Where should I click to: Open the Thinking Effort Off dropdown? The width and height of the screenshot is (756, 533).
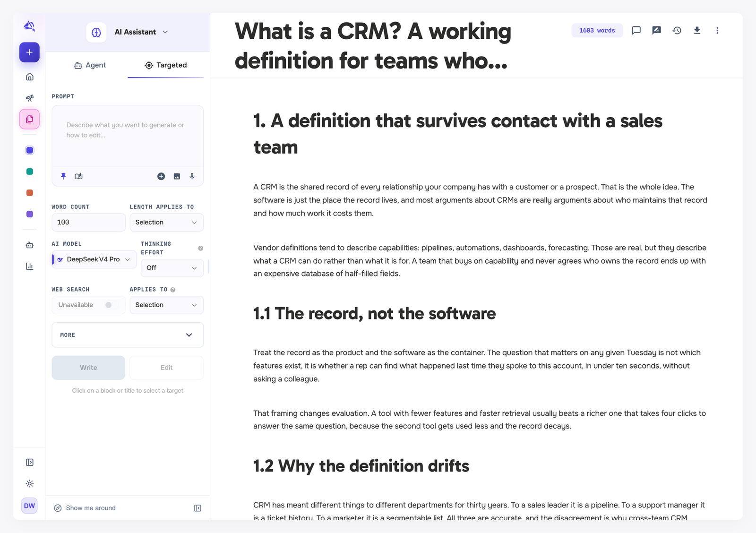tap(172, 268)
